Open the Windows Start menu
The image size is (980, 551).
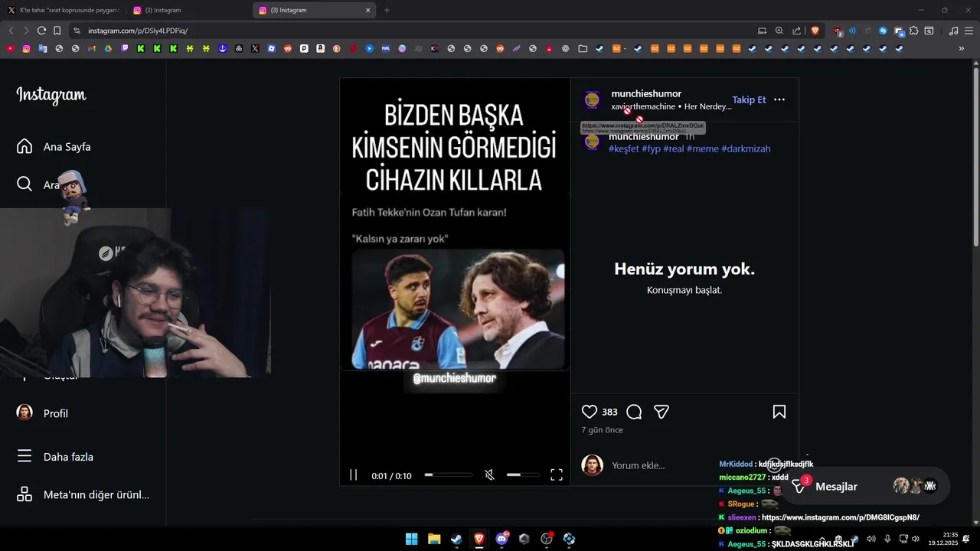click(411, 539)
